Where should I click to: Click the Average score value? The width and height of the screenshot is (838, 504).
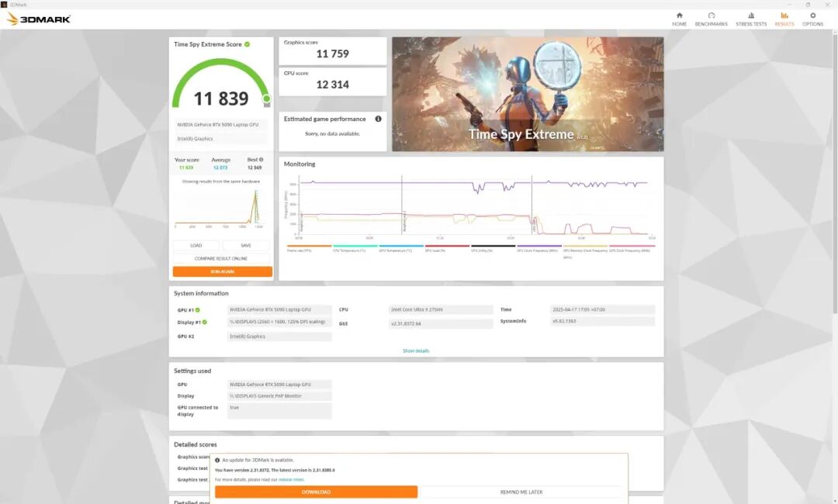pyautogui.click(x=220, y=167)
